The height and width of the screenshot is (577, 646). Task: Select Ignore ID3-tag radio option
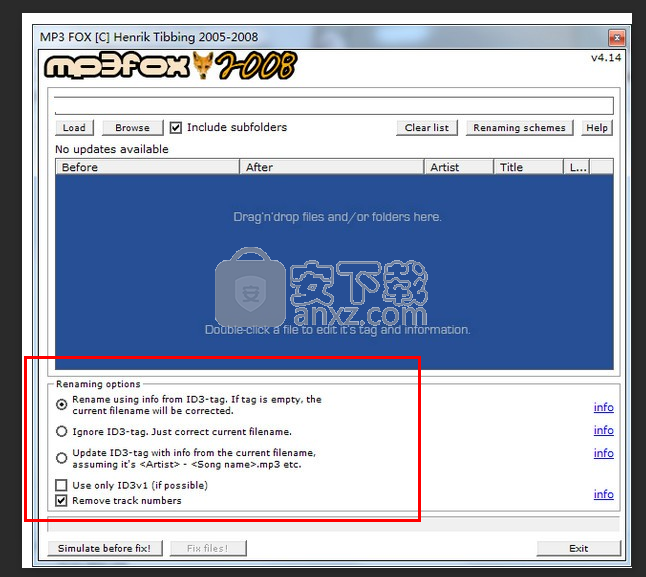coord(61,432)
